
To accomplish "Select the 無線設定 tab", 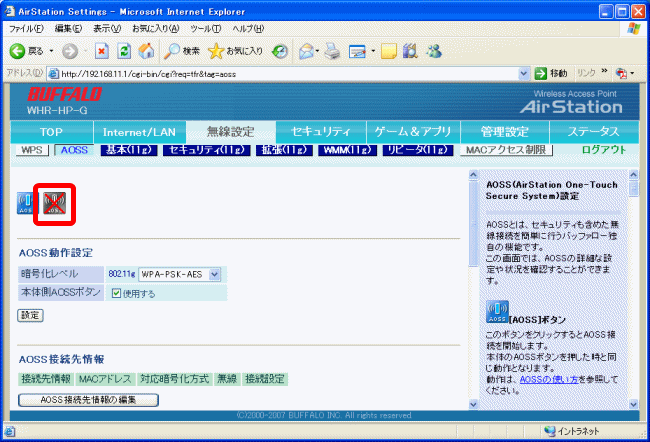I will click(x=230, y=132).
